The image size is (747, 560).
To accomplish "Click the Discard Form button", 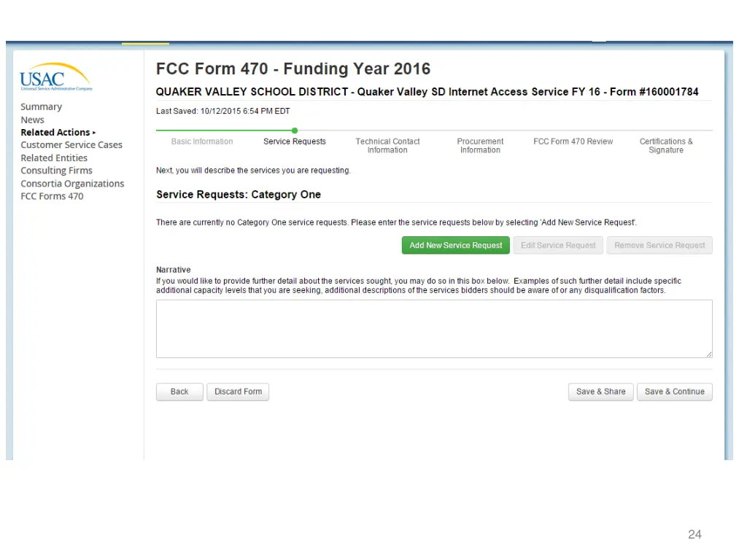I will (238, 392).
